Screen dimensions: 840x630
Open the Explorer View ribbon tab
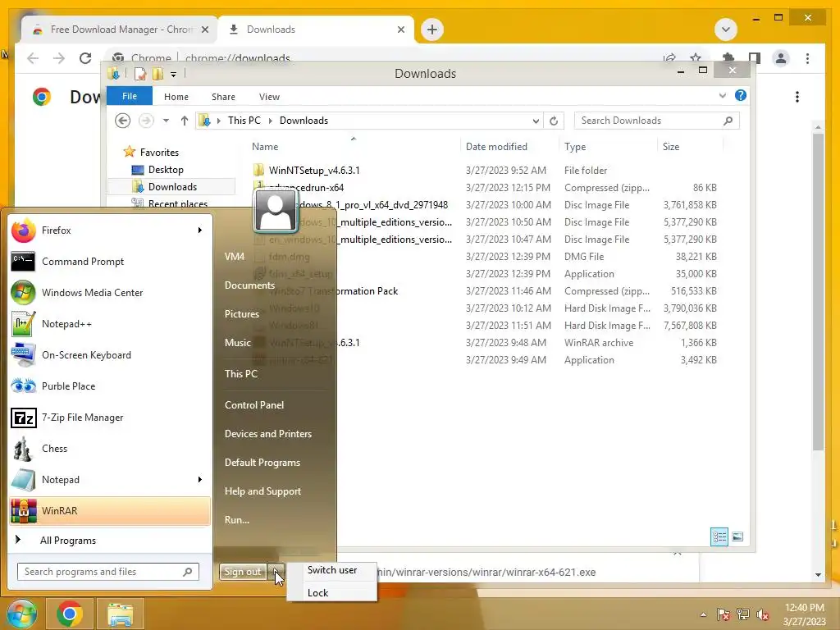click(269, 97)
